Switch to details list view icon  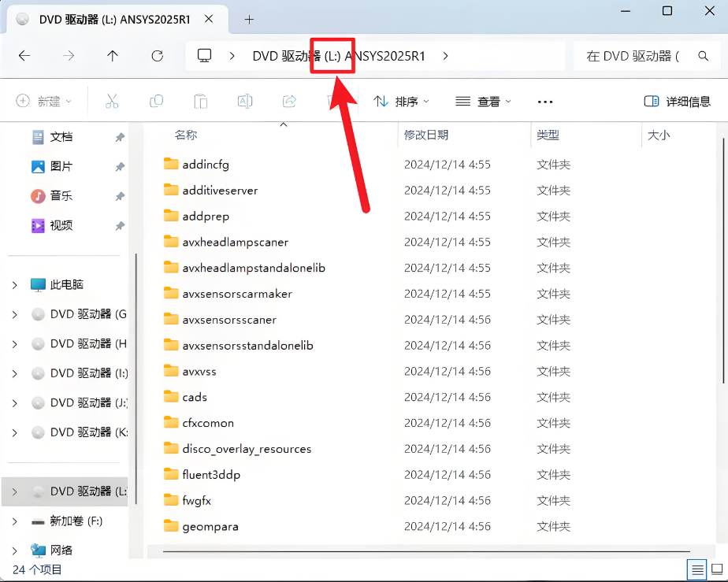tap(697, 569)
